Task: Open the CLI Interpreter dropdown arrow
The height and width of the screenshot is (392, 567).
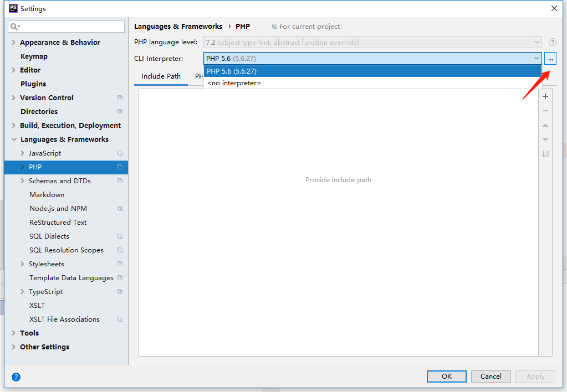Action: (537, 59)
